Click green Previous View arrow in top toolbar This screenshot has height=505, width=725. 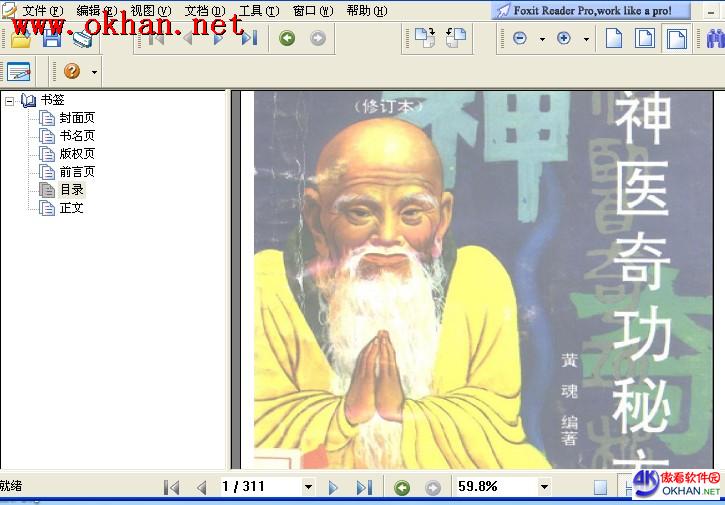[287, 38]
